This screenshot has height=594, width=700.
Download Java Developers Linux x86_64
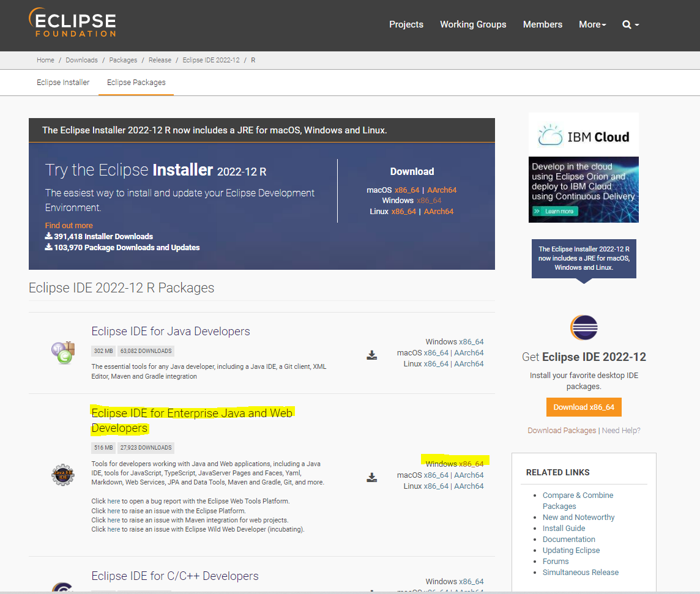(x=436, y=364)
